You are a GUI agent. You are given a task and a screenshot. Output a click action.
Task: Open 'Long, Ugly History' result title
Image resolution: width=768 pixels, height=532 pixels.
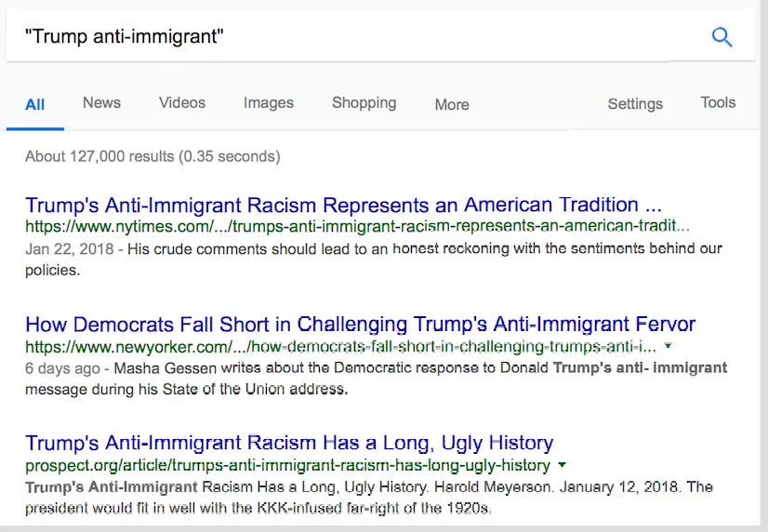[288, 443]
